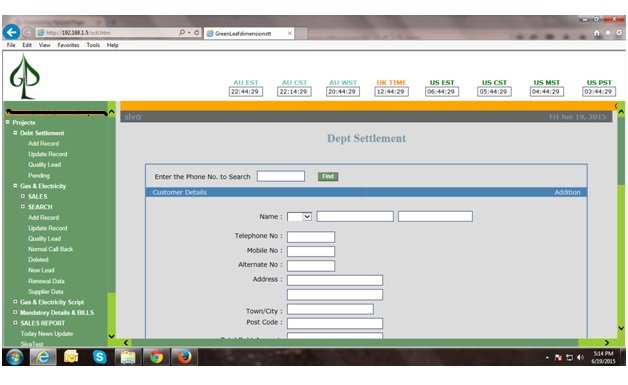This screenshot has height=385, width=628.
Task: Open the browser Tools gear icon
Action: (x=619, y=33)
